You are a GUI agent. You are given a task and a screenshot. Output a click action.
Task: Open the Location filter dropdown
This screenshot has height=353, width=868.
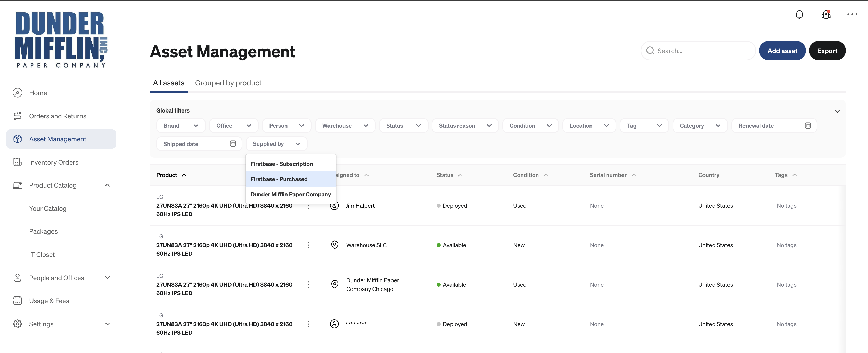589,125
